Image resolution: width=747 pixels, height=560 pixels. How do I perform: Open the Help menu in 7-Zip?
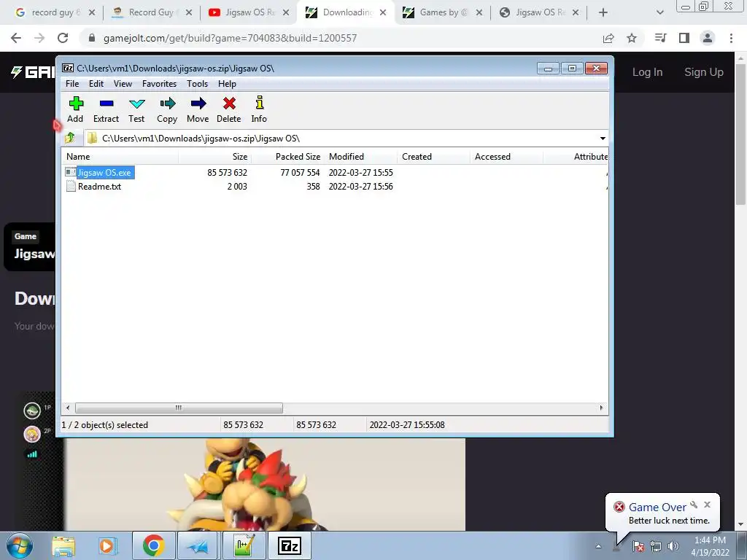pyautogui.click(x=228, y=84)
